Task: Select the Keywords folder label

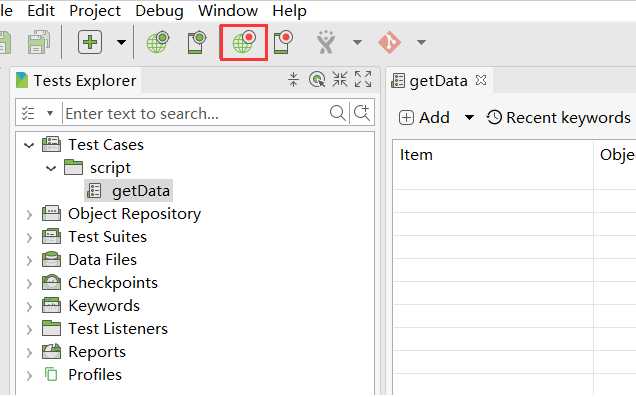Action: [104, 306]
